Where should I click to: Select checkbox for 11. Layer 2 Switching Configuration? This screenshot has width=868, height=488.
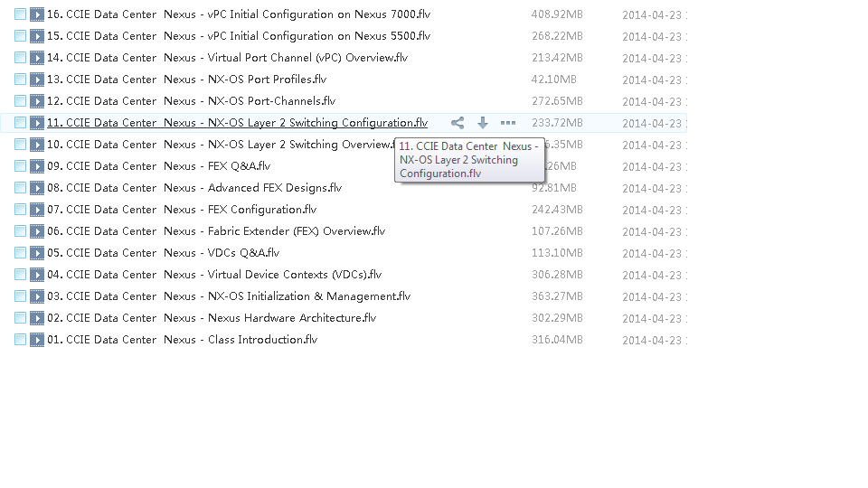[x=21, y=122]
